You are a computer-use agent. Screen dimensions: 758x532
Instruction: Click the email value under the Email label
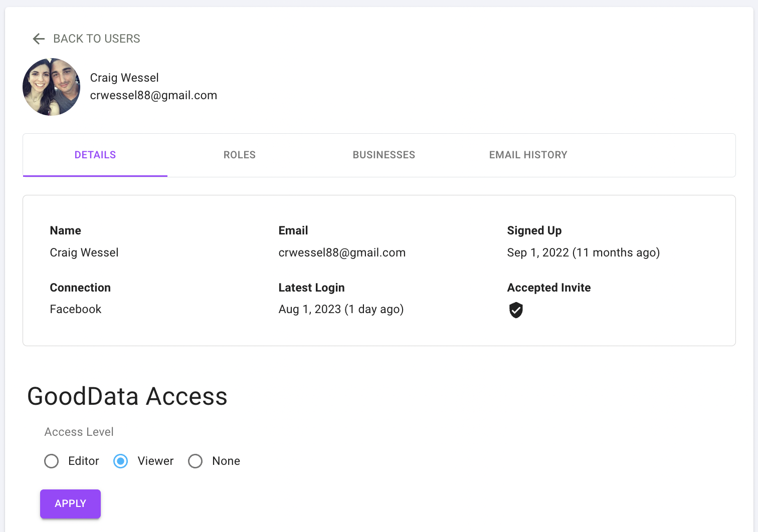coord(342,252)
